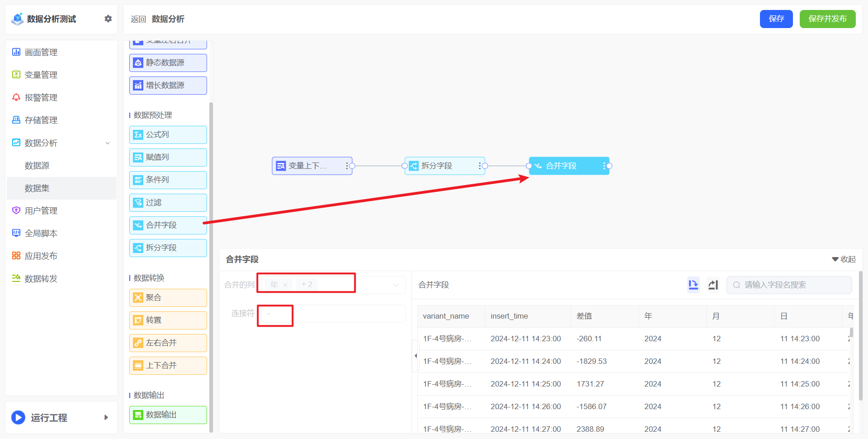The image size is (868, 439).
Task: Collapse the 数据分析 sidebar submenu
Action: pyautogui.click(x=108, y=143)
